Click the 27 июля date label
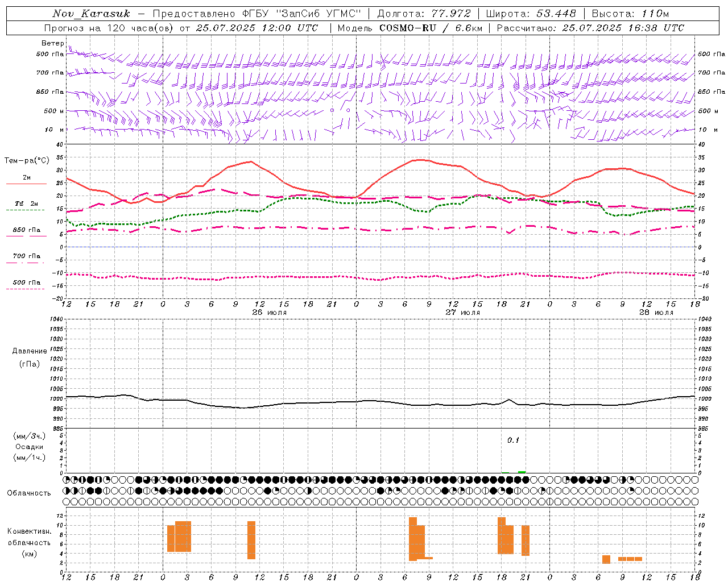Screen dimensions: 728x582 pyautogui.click(x=463, y=313)
